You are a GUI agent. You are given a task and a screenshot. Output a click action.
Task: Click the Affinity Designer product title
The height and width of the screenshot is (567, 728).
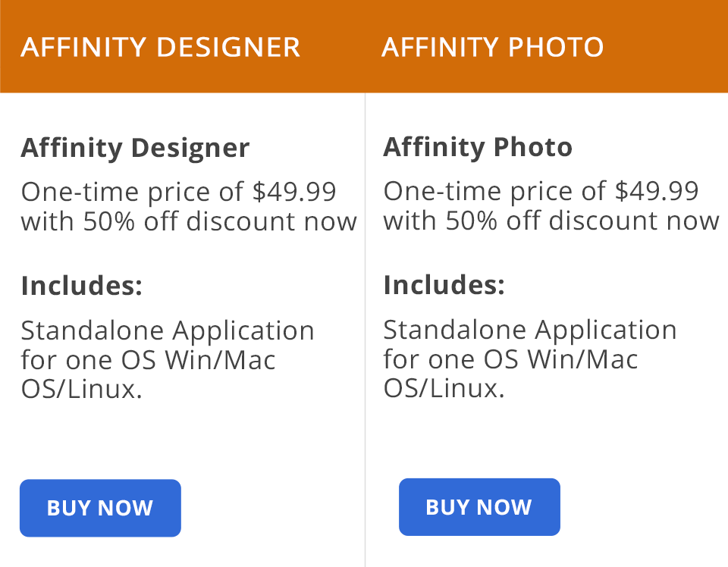coord(134,148)
